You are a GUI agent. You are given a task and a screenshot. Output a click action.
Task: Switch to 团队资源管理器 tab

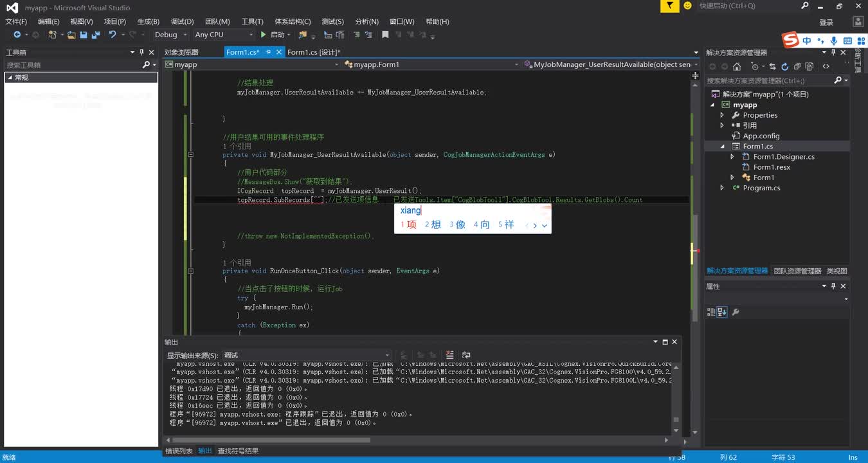pos(797,271)
